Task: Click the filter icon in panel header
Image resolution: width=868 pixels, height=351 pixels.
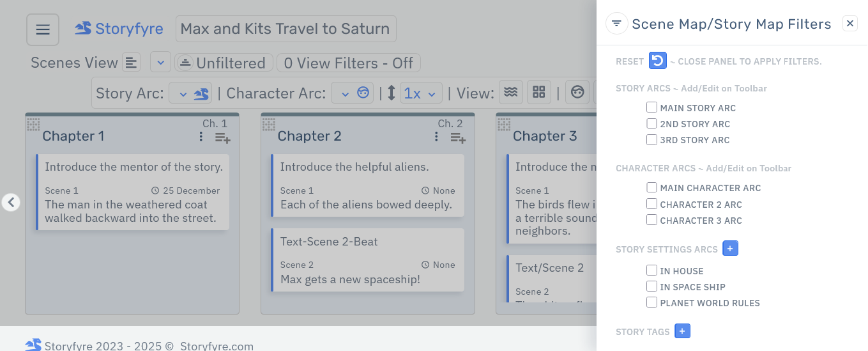Action: (x=616, y=24)
